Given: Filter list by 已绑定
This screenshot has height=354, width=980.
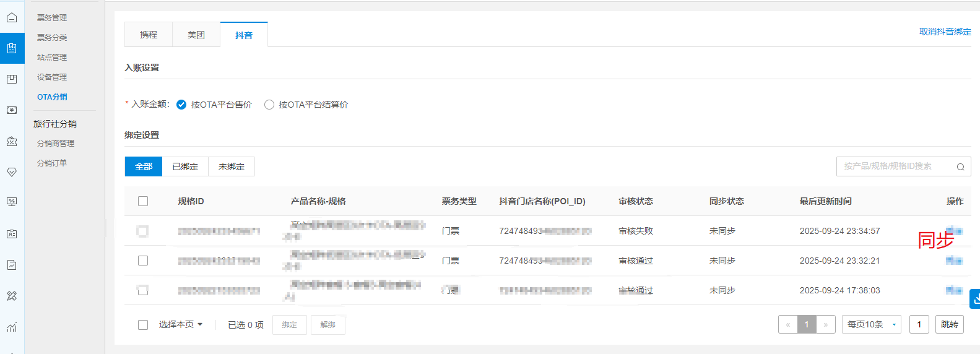Looking at the screenshot, I should click(185, 166).
